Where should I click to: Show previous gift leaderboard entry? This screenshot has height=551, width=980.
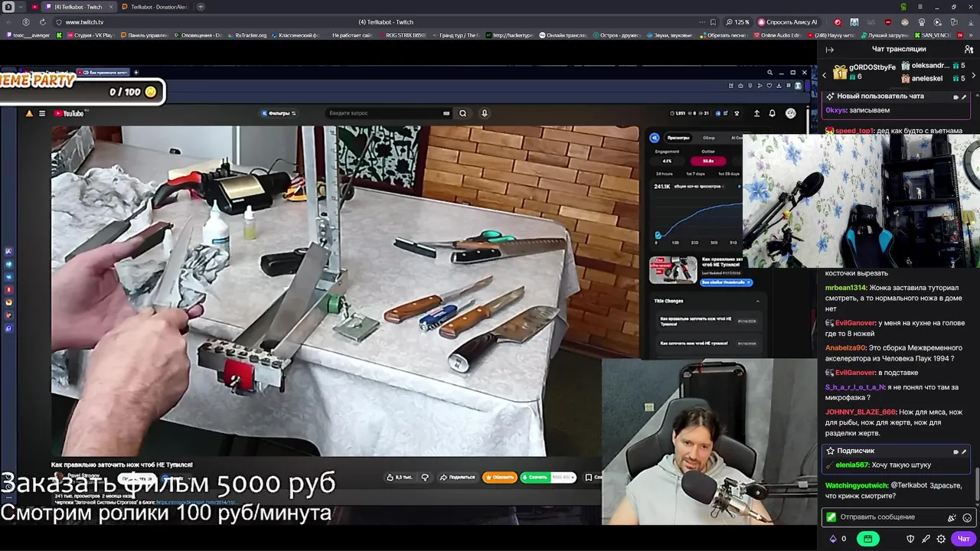[x=825, y=76]
